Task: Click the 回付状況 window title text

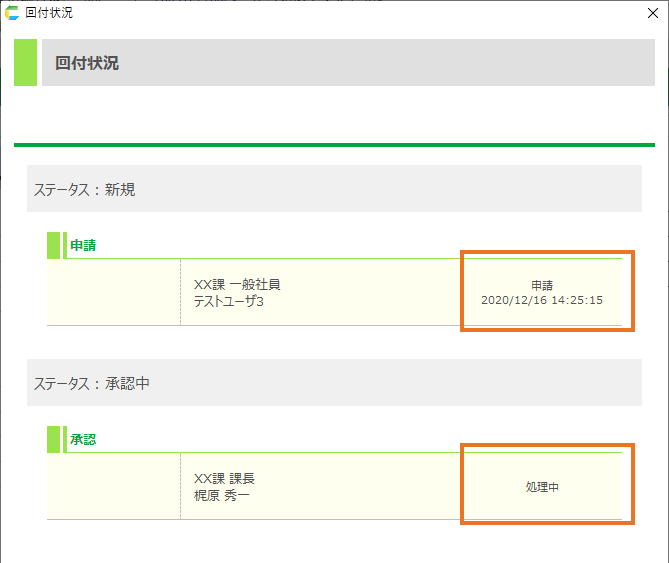Action: click(x=48, y=13)
